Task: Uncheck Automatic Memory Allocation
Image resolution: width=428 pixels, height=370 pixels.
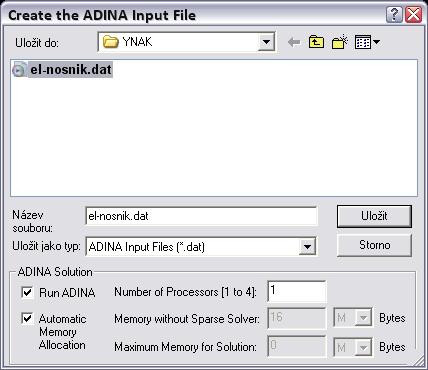Action: (x=27, y=318)
